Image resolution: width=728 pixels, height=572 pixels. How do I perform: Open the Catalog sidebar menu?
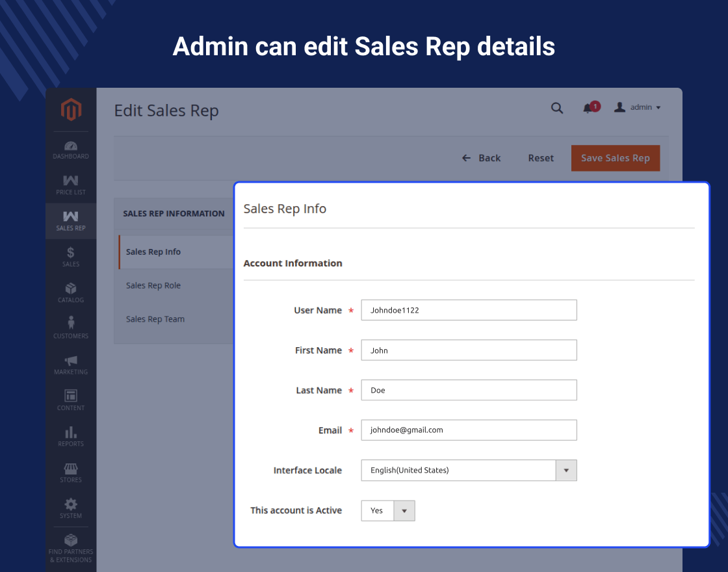point(71,292)
